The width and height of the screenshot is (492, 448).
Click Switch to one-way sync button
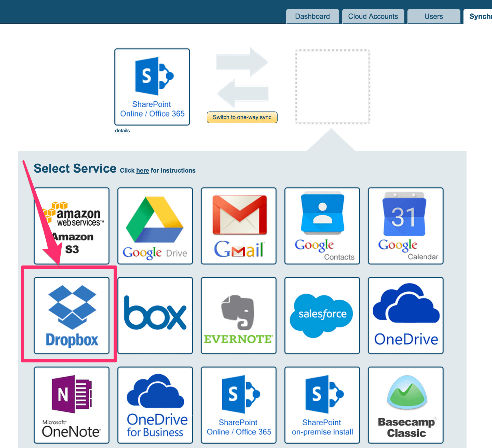[242, 117]
